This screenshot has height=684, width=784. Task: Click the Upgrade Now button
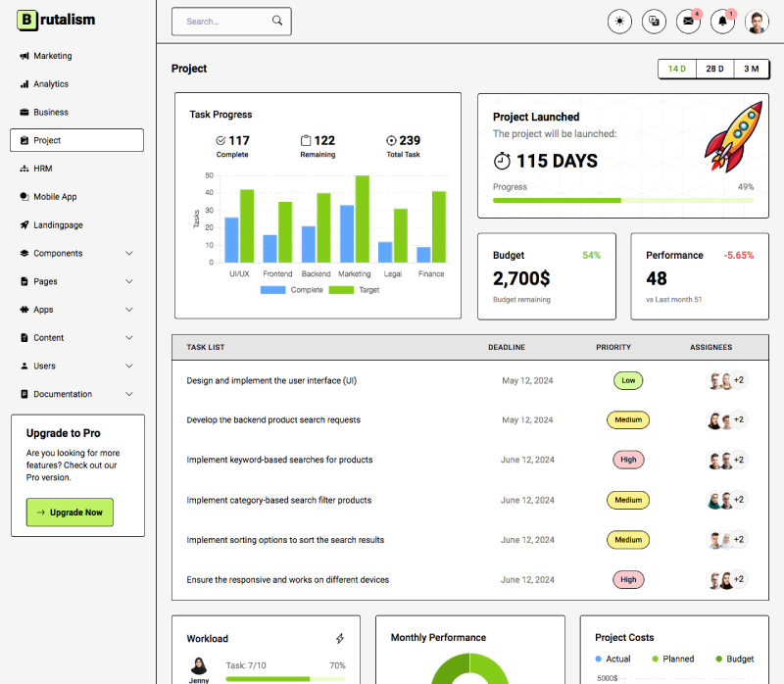tap(70, 513)
